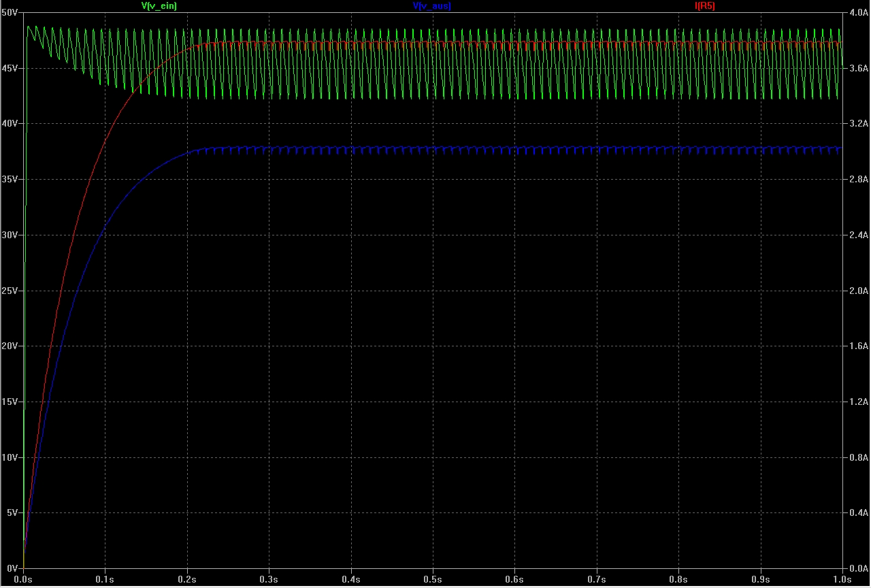Select the I(R5) red trace label
871x588 pixels.
[705, 5]
